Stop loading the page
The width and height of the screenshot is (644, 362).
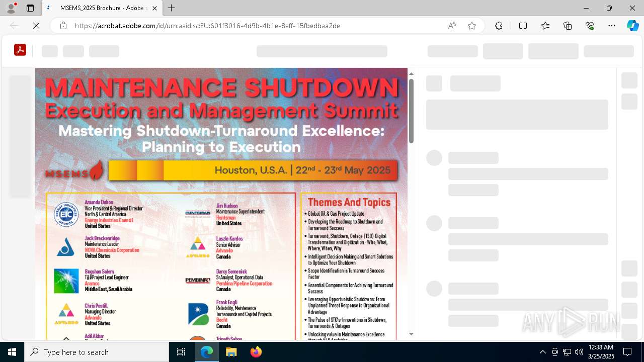36,26
